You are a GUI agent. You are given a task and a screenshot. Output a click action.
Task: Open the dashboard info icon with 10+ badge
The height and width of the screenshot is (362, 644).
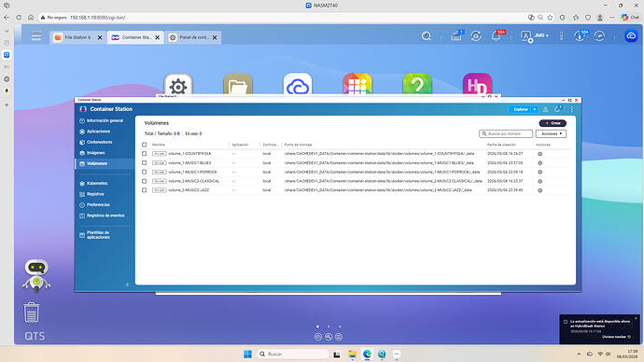coord(580,36)
